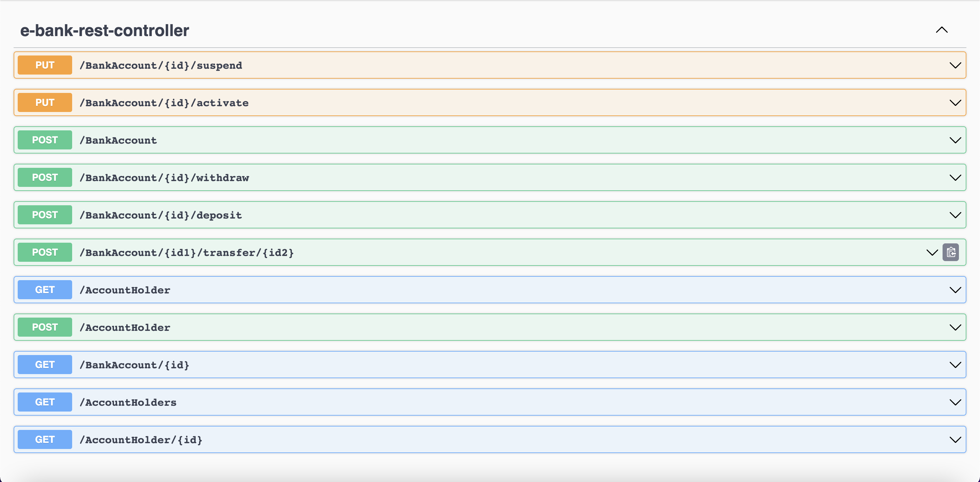This screenshot has width=980, height=482.
Task: Click GET badge for /AccountHolders
Action: pyautogui.click(x=45, y=402)
